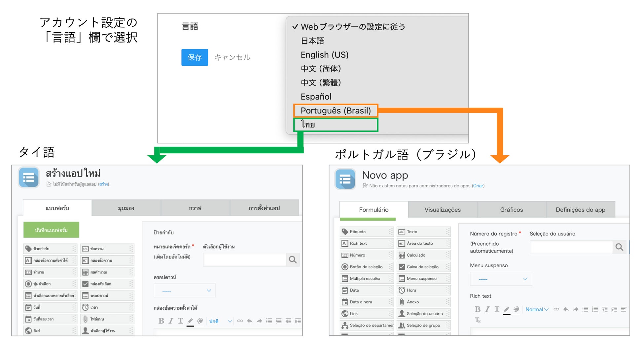
Task: Click search magnifier next to Seleção do usuário
Action: tap(619, 247)
